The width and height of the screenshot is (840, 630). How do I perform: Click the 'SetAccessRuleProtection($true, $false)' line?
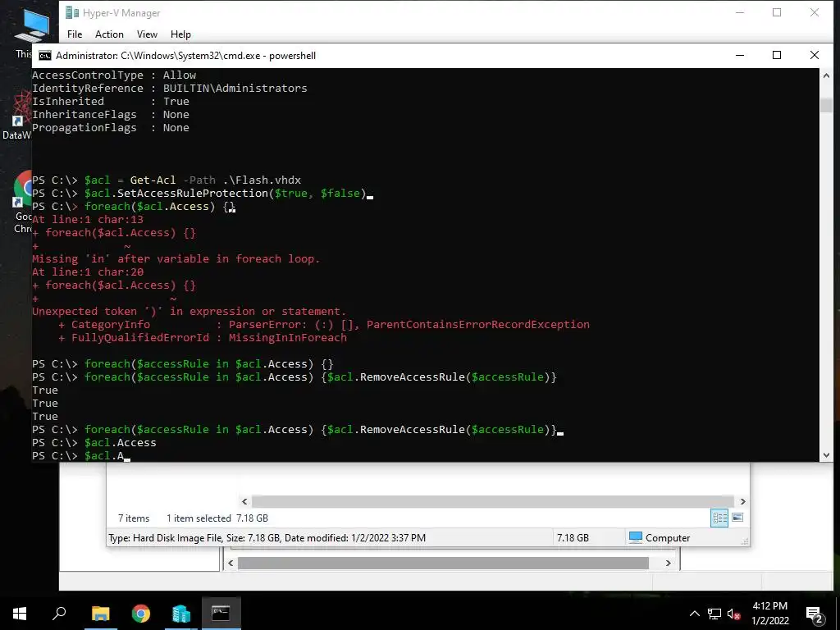point(242,194)
